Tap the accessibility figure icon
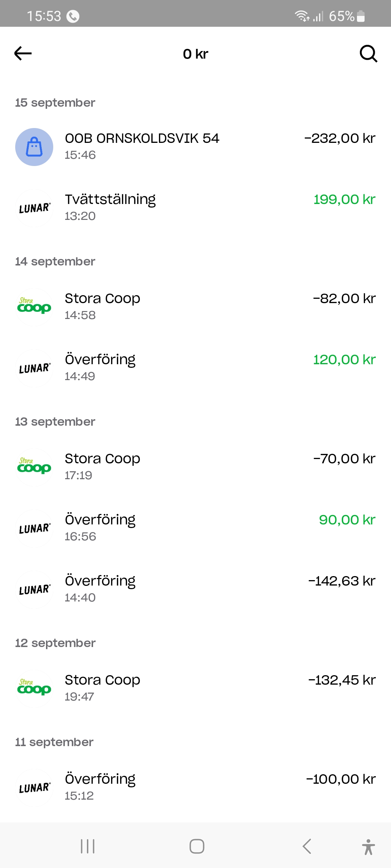391x868 pixels. pos(368,847)
